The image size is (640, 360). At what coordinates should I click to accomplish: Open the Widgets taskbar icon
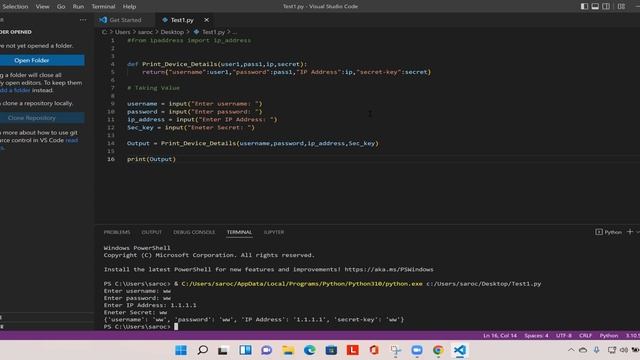click(245, 350)
